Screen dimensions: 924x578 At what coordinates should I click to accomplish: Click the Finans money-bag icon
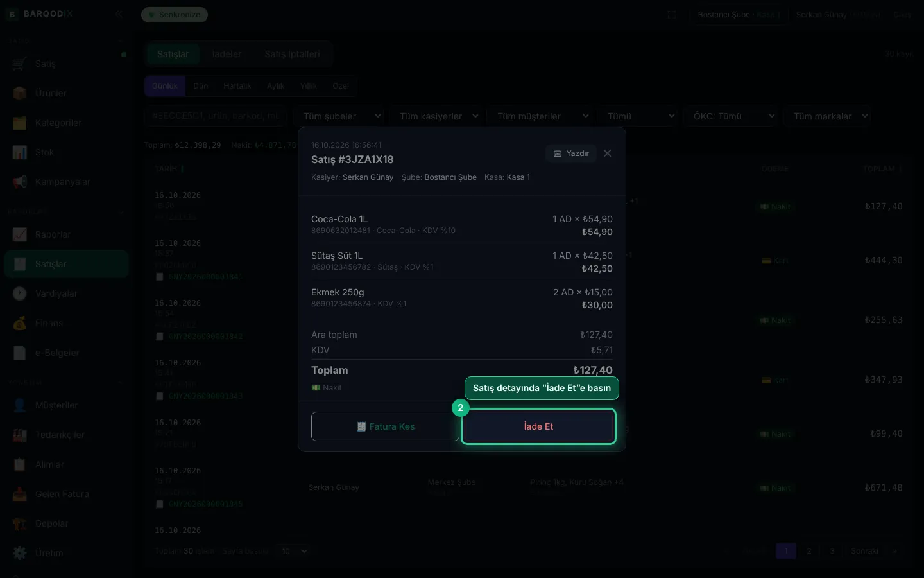(x=19, y=323)
